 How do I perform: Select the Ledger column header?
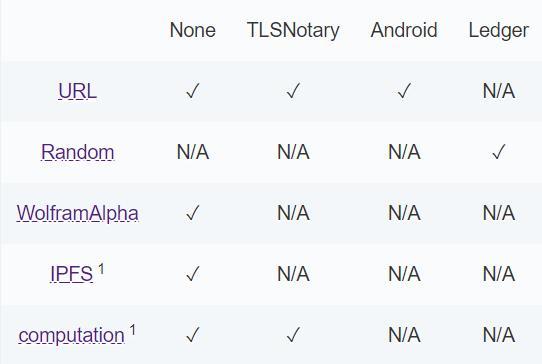point(498,30)
